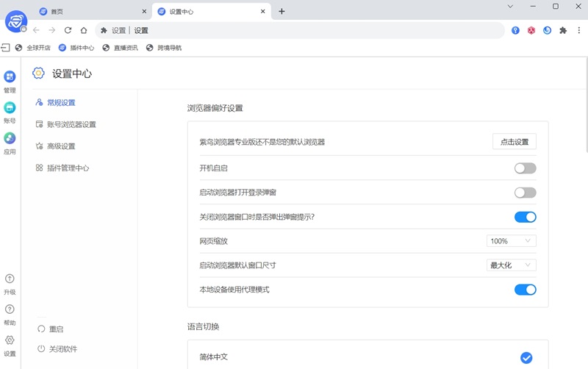The image size is (588, 369).
Task: Select 插件管理中心 in settings menu
Action: point(62,168)
